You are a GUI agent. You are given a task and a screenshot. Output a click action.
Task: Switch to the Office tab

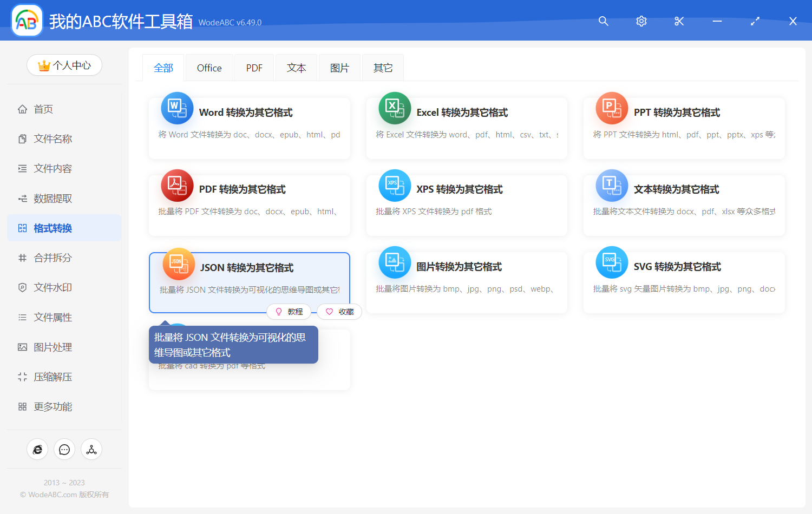pos(209,67)
